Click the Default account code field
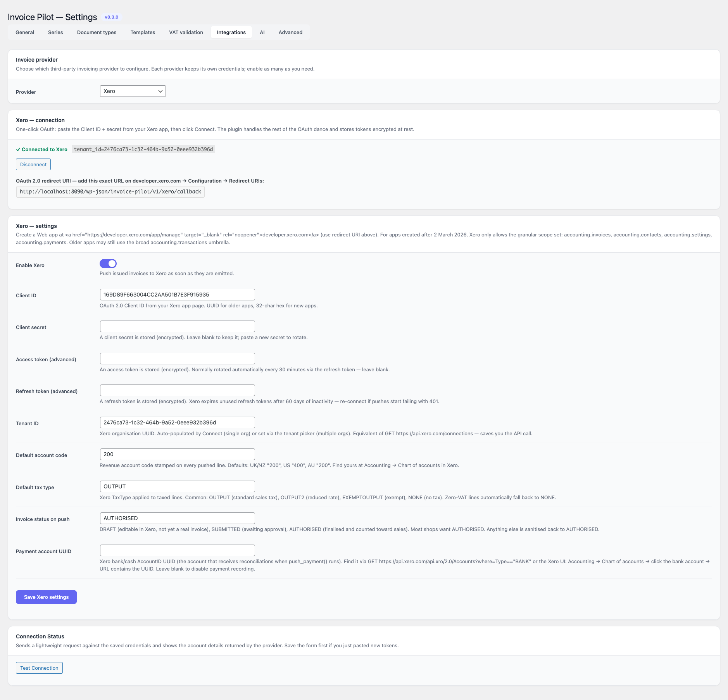Image resolution: width=728 pixels, height=700 pixels. pyautogui.click(x=178, y=454)
